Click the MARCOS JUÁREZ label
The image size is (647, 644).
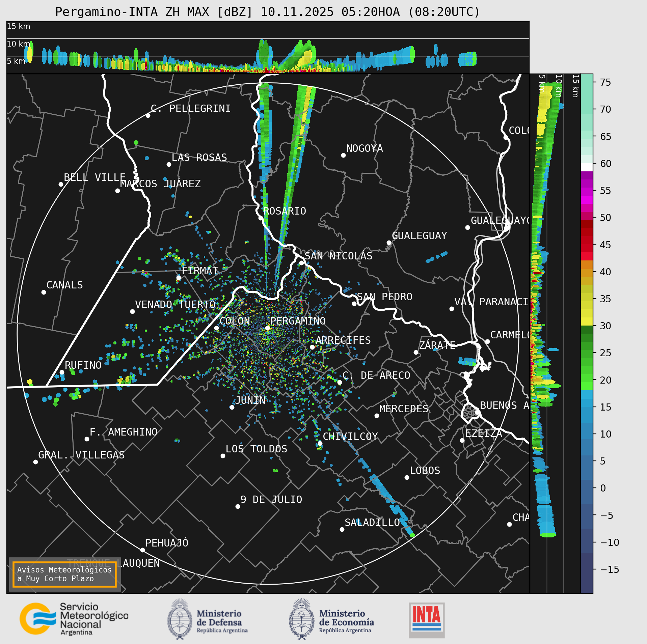160,184
